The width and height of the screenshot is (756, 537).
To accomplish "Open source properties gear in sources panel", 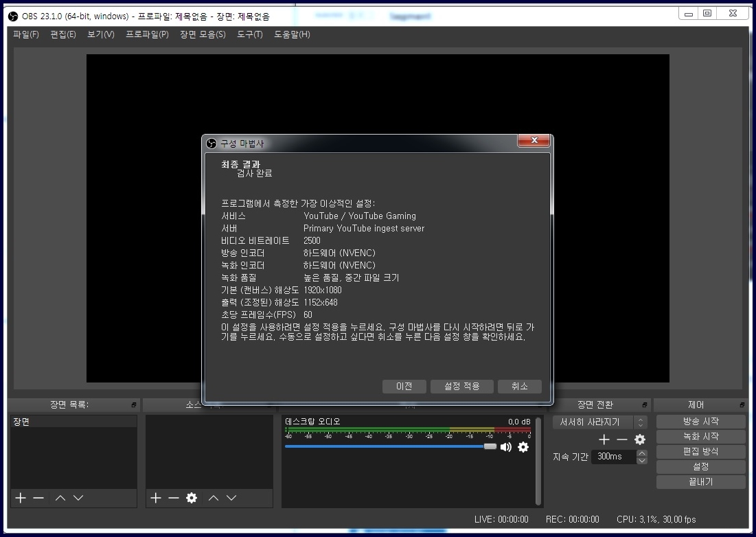I will [192, 498].
